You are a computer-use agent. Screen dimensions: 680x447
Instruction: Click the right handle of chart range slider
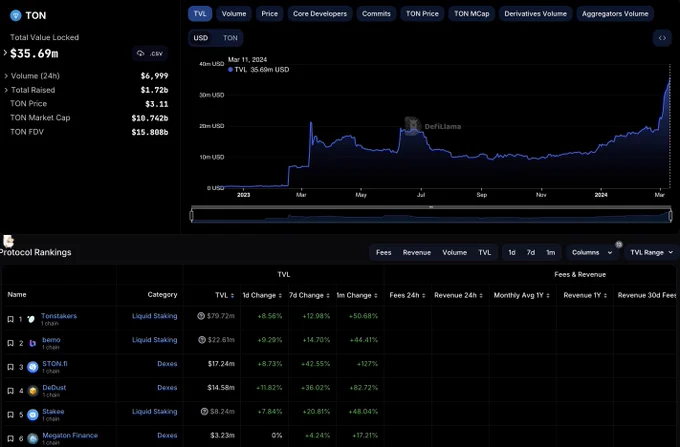(670, 215)
